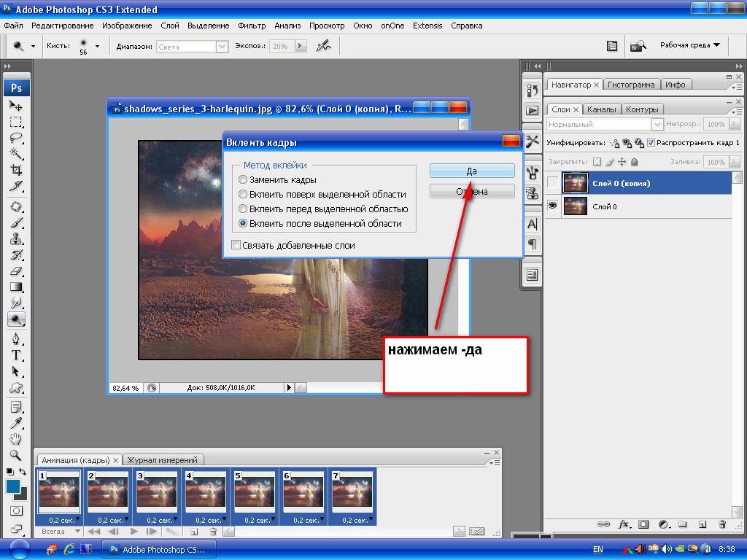747x560 pixels.
Task: Select the Healing Brush tool
Action: pos(16,206)
